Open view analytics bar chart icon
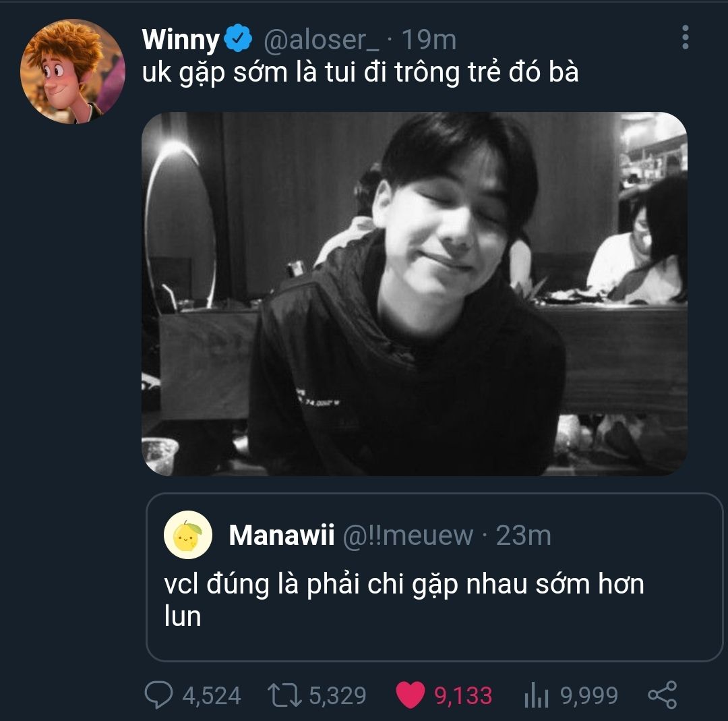728x721 pixels. click(537, 695)
